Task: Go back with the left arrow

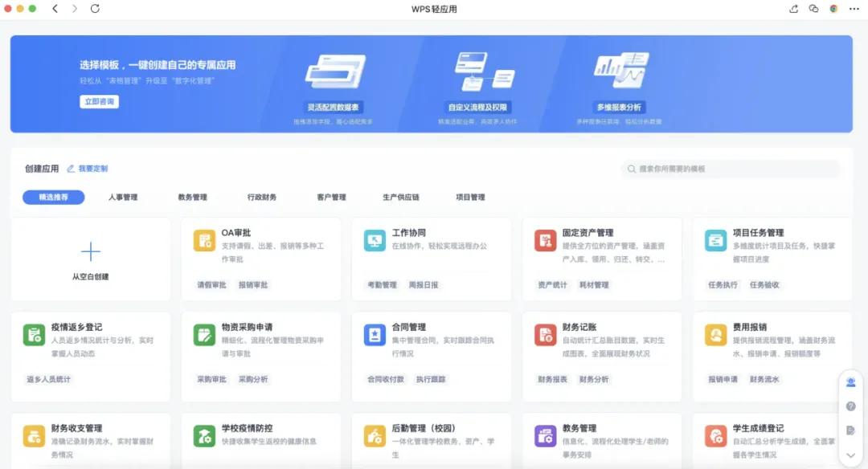Action: (x=55, y=8)
